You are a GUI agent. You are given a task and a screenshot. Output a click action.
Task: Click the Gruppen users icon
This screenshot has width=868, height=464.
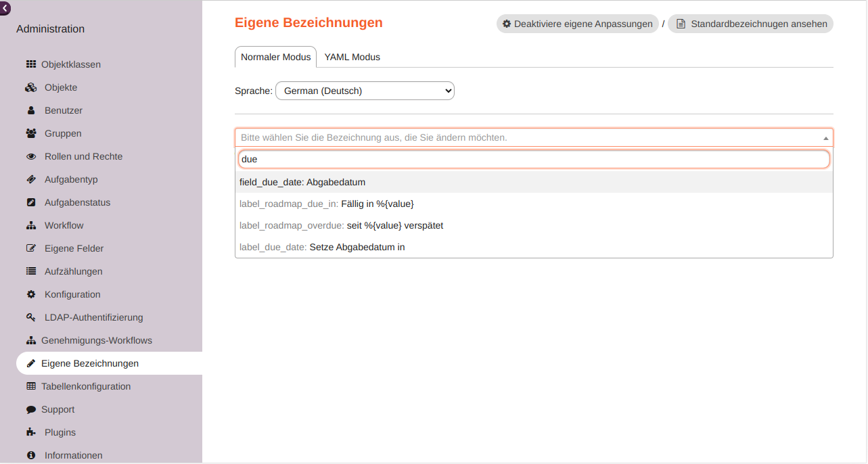pyautogui.click(x=30, y=133)
